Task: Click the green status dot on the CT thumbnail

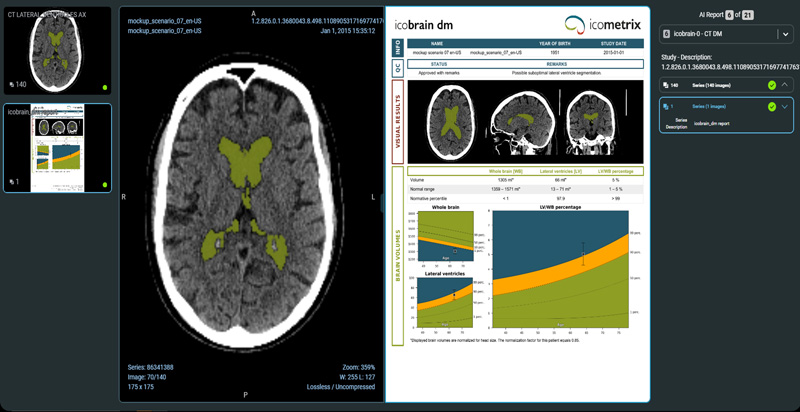Action: [x=105, y=88]
